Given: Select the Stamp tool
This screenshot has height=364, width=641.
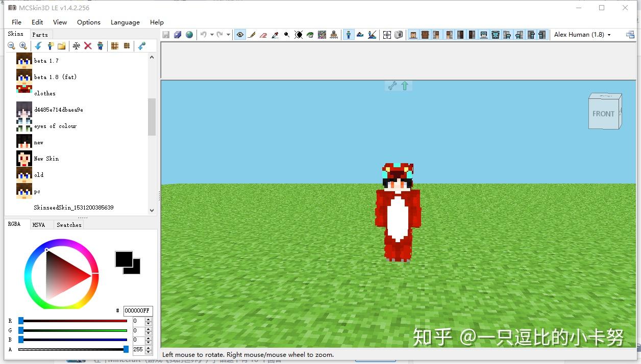Looking at the screenshot, I should click(x=334, y=35).
